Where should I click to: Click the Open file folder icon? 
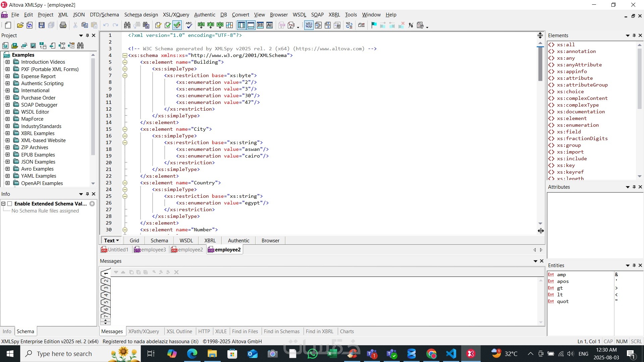[x=20, y=25]
